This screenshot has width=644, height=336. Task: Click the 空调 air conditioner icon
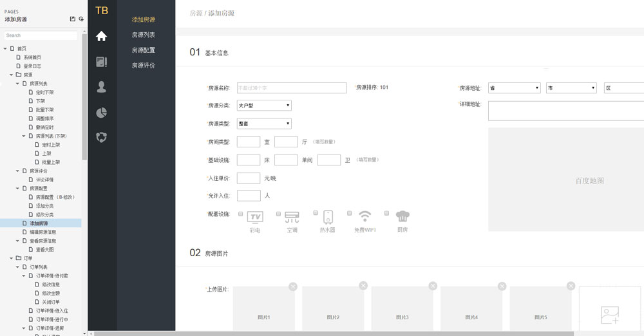pos(292,217)
